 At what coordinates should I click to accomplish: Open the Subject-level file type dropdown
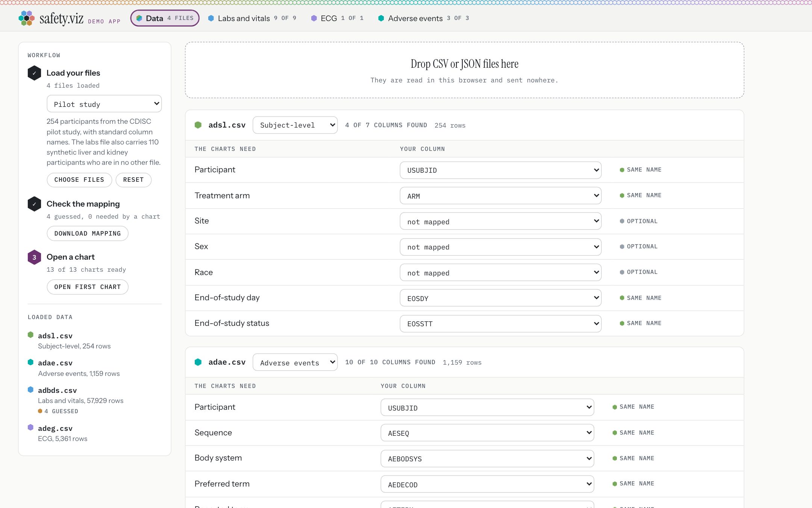(295, 125)
